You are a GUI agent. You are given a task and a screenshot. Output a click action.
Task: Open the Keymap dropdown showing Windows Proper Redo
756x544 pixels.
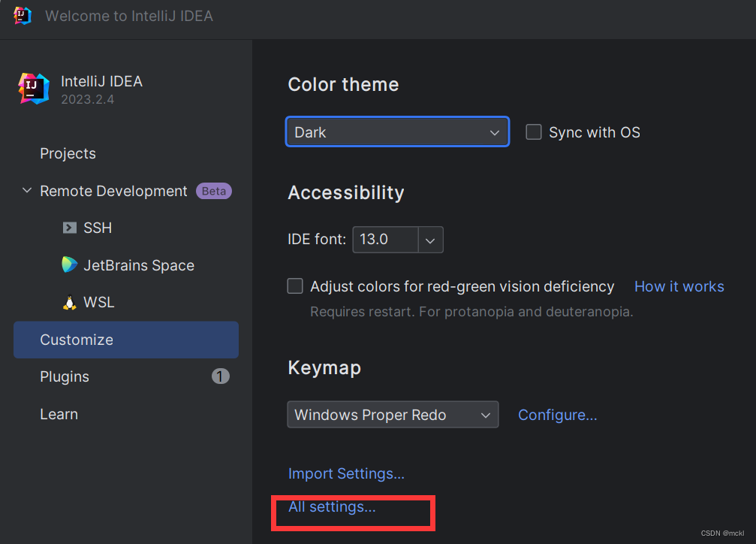coord(393,415)
